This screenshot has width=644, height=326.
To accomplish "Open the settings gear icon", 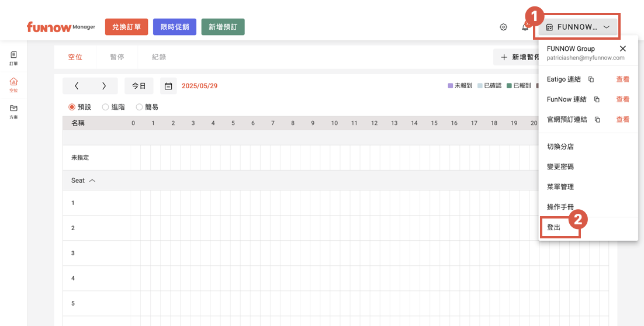I will pyautogui.click(x=503, y=27).
